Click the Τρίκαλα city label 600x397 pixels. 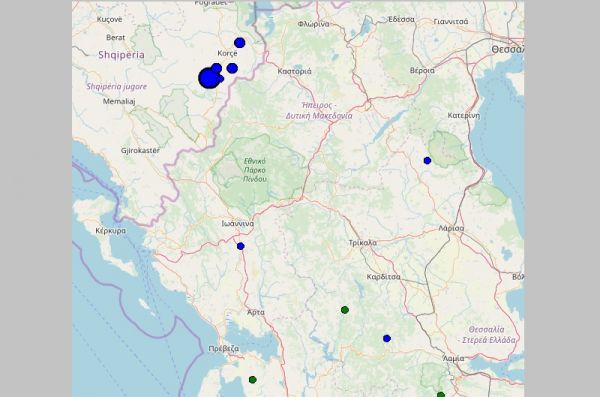click(363, 243)
